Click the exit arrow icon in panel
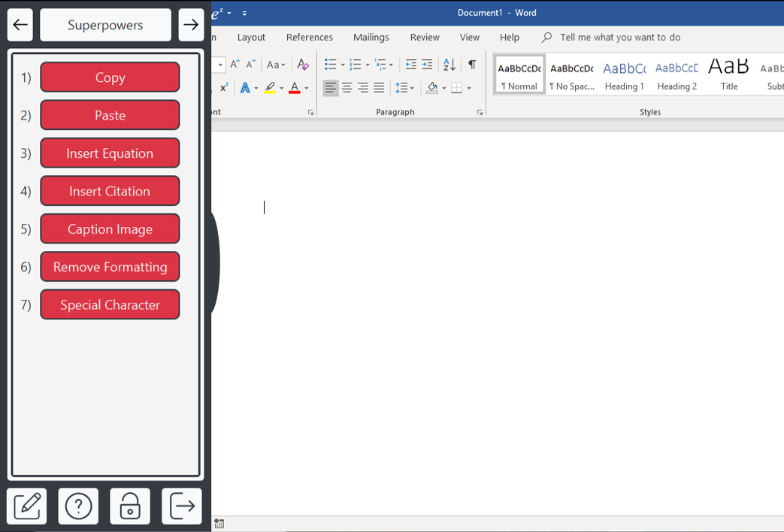Image resolution: width=784 pixels, height=532 pixels. click(182, 506)
